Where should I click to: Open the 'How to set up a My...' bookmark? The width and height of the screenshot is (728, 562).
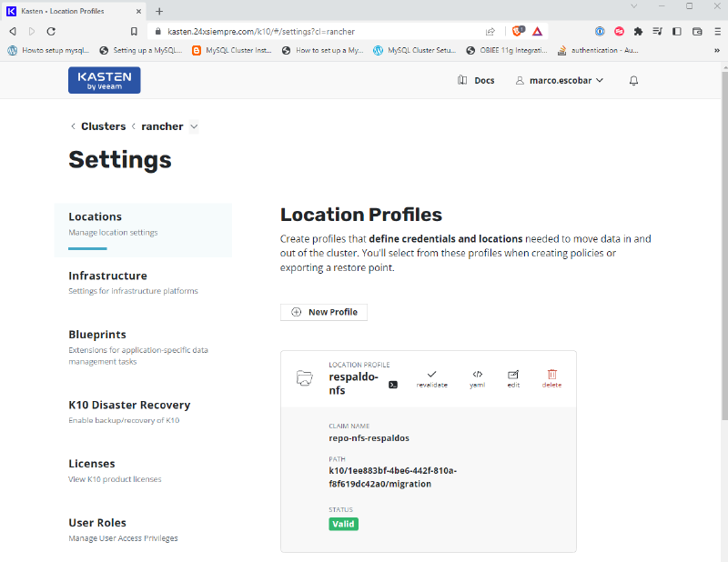click(323, 50)
